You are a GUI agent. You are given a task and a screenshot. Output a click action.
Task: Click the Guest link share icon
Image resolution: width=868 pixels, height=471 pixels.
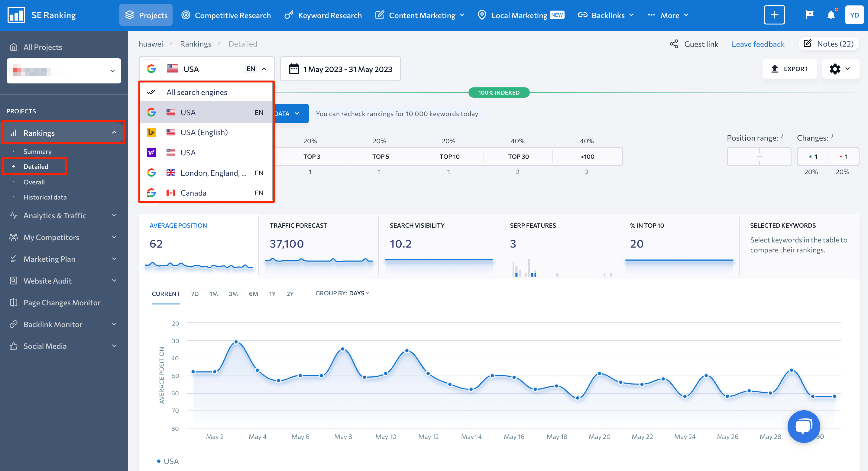[674, 44]
